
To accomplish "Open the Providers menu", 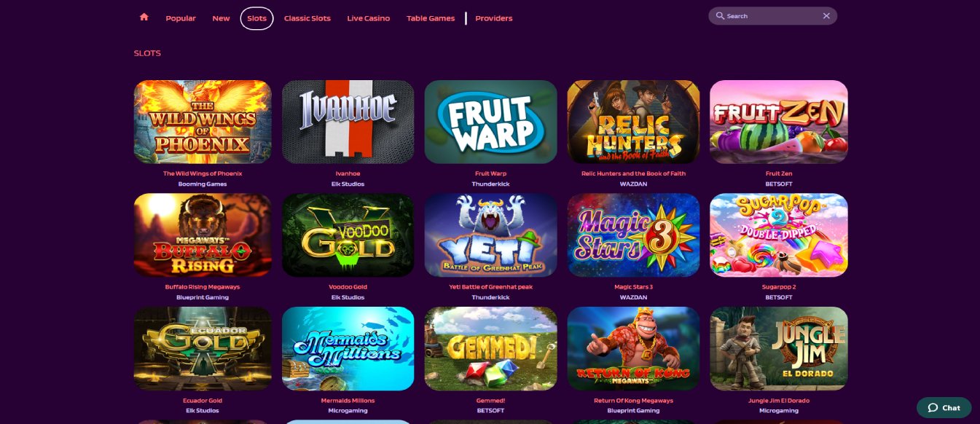I will (x=494, y=18).
